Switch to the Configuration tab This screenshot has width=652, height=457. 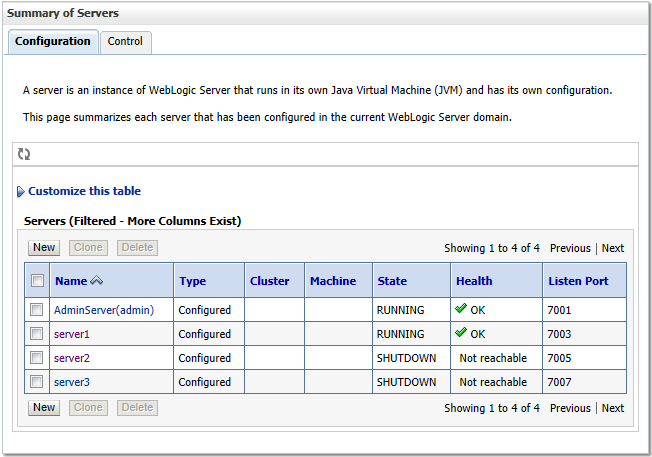[x=53, y=42]
